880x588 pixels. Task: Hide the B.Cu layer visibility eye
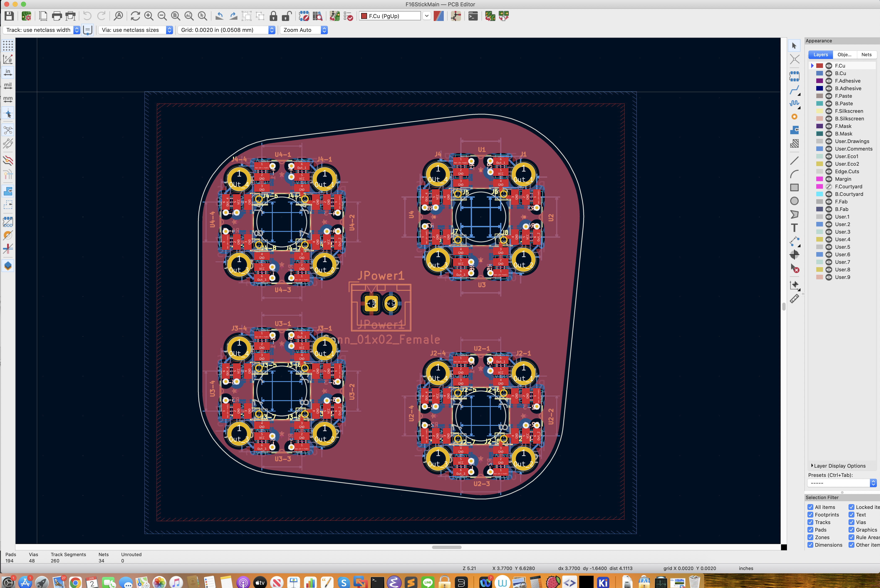829,73
